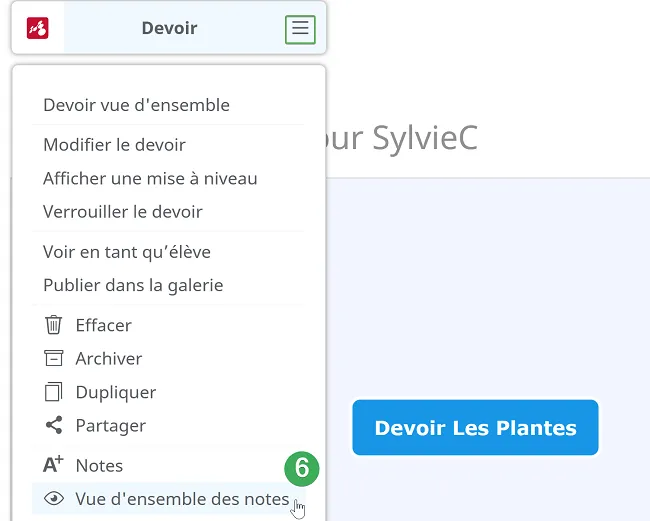This screenshot has width=650, height=521.
Task: Click the A+ grades icon
Action: [x=53, y=465]
